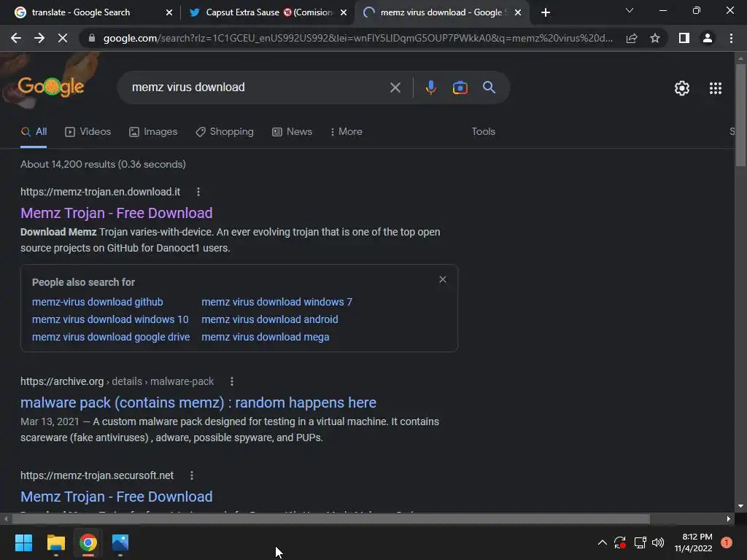
Task: Open Google quick settings gear
Action: (x=682, y=88)
